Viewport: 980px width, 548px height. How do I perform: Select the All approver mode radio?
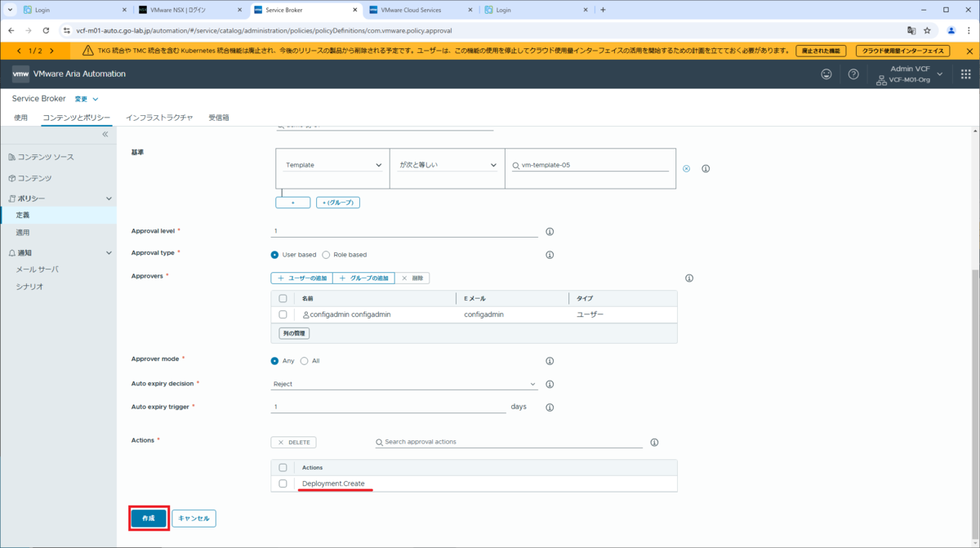click(x=305, y=361)
